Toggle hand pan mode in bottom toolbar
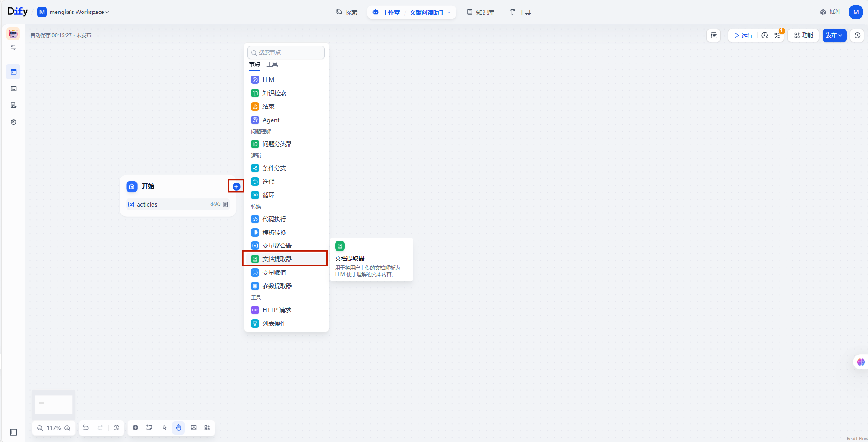The height and width of the screenshot is (442, 868). (x=178, y=428)
